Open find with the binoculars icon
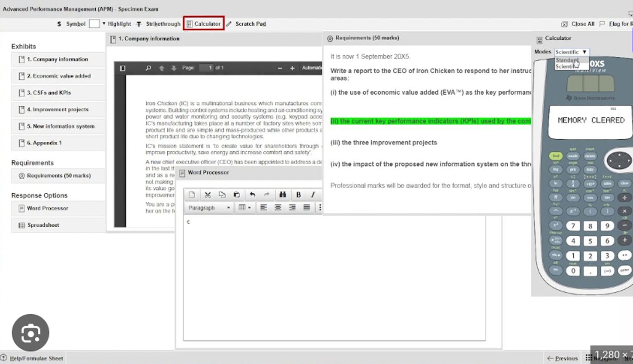Viewport: 633px width, 364px height. 283,194
